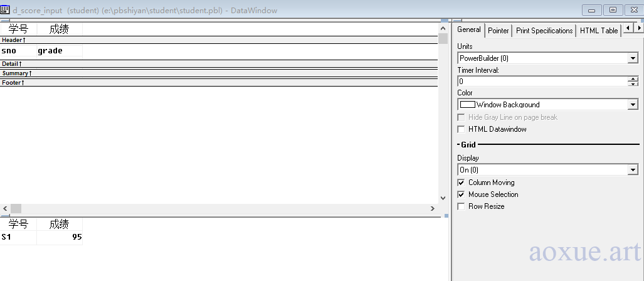644x281 pixels.
Task: Open the Print Specifications tab
Action: point(544,30)
